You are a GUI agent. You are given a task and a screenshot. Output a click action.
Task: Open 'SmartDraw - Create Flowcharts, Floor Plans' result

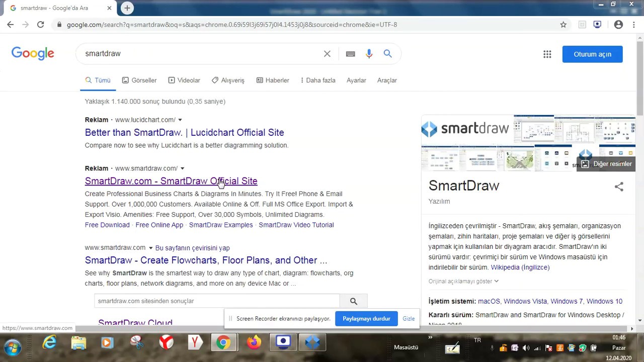coord(206,260)
